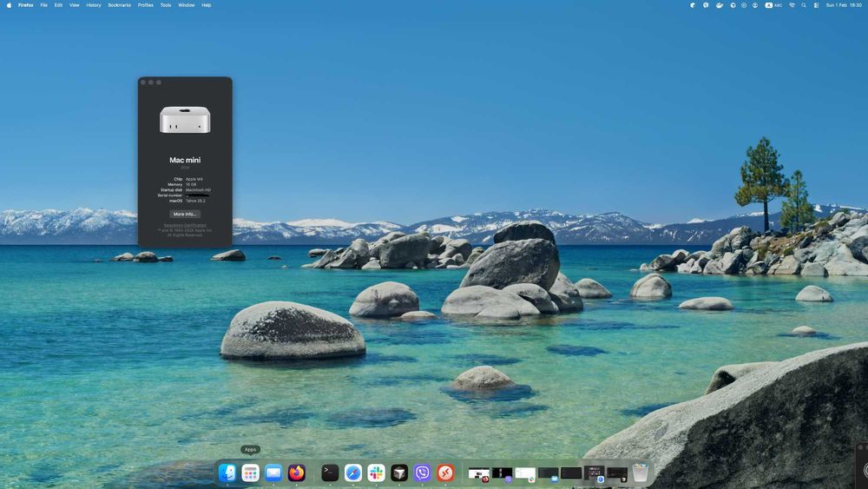Image resolution: width=868 pixels, height=489 pixels.
Task: Open the orange remote desktop app in dock
Action: pos(445,472)
